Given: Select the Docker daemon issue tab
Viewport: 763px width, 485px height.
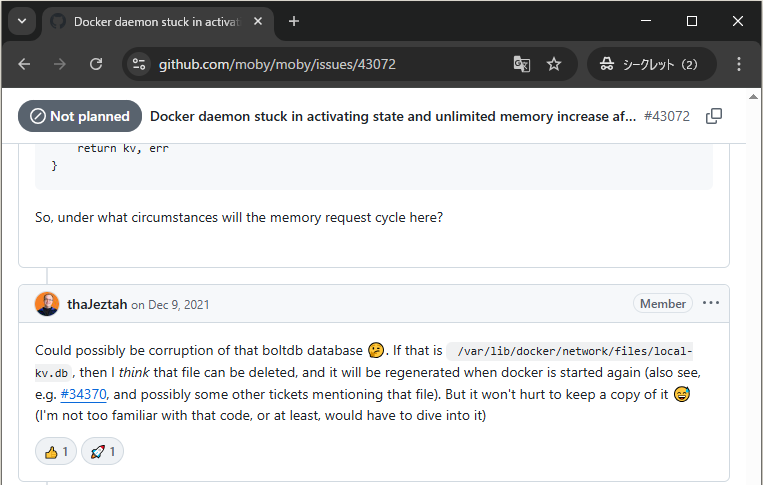Looking at the screenshot, I should (150, 21).
